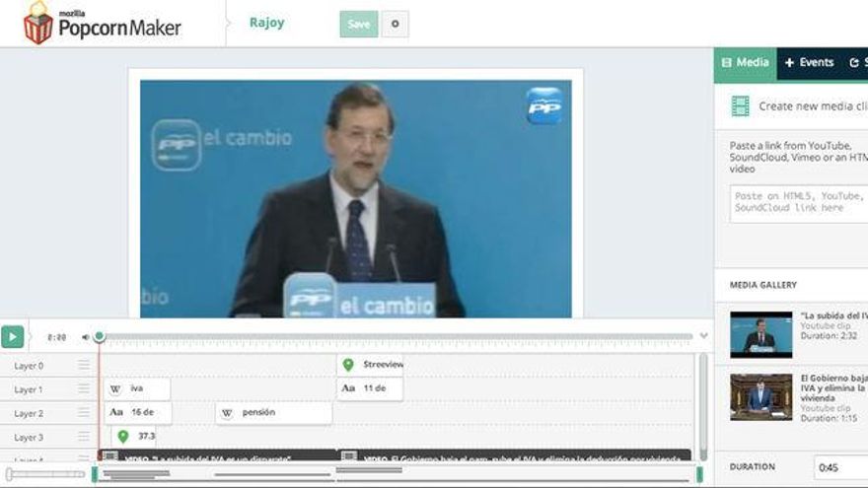Mute audio with the speaker icon

[86, 337]
